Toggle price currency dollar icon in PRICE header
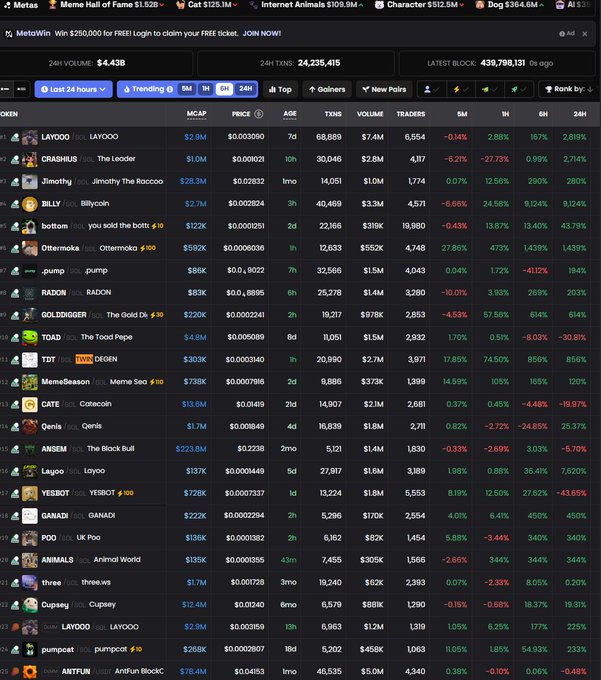Viewport: 601px width, 680px height. tap(258, 114)
